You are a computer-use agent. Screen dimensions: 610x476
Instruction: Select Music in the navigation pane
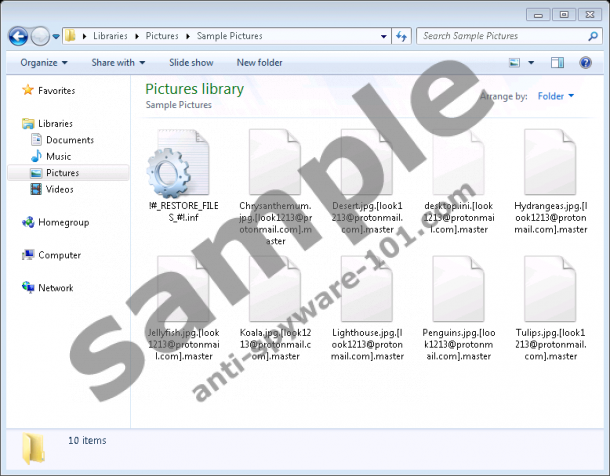point(58,156)
